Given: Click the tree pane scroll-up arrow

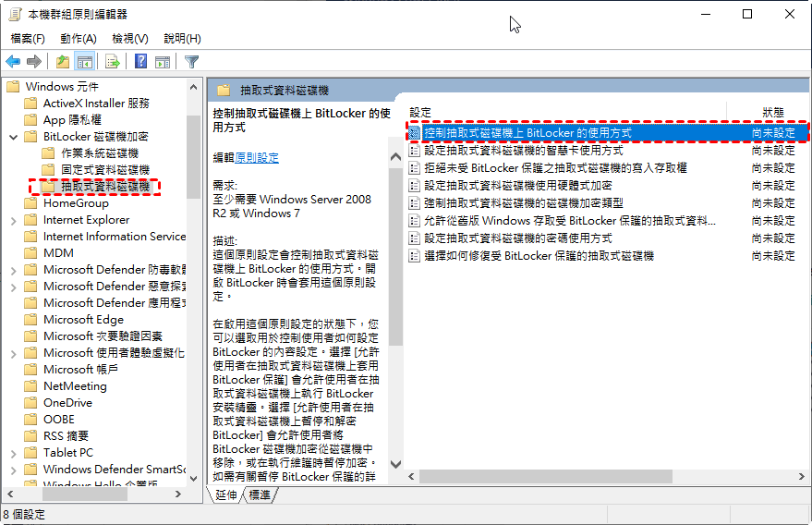Looking at the screenshot, I should (x=194, y=87).
